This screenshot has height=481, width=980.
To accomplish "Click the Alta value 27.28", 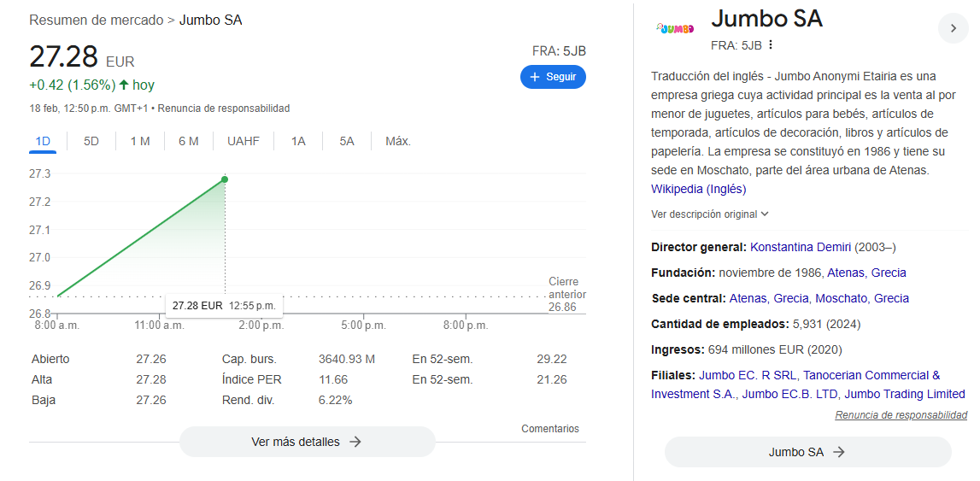I will click(151, 379).
